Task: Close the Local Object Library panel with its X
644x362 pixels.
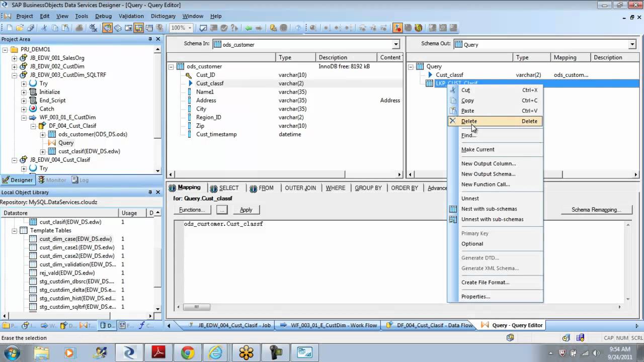Action: tap(158, 192)
